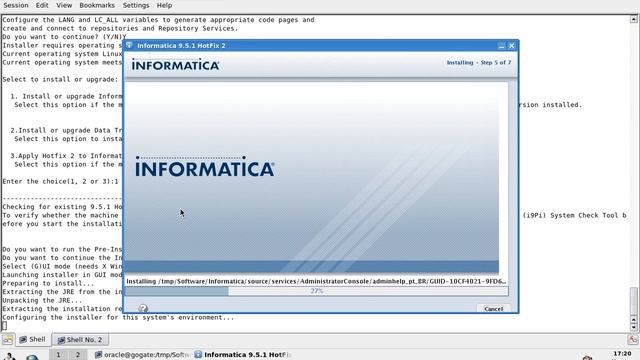Open the View menu

pyautogui.click(x=64, y=5)
